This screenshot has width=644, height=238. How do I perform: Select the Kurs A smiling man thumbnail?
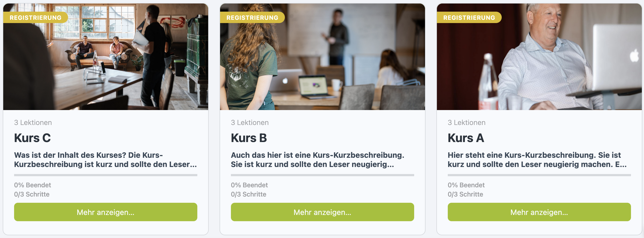[539, 57]
